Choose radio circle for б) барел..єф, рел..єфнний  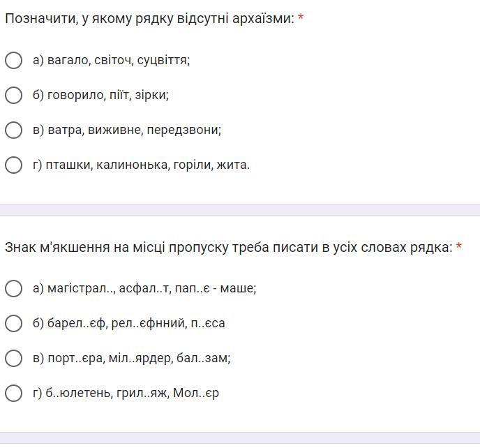13,323
